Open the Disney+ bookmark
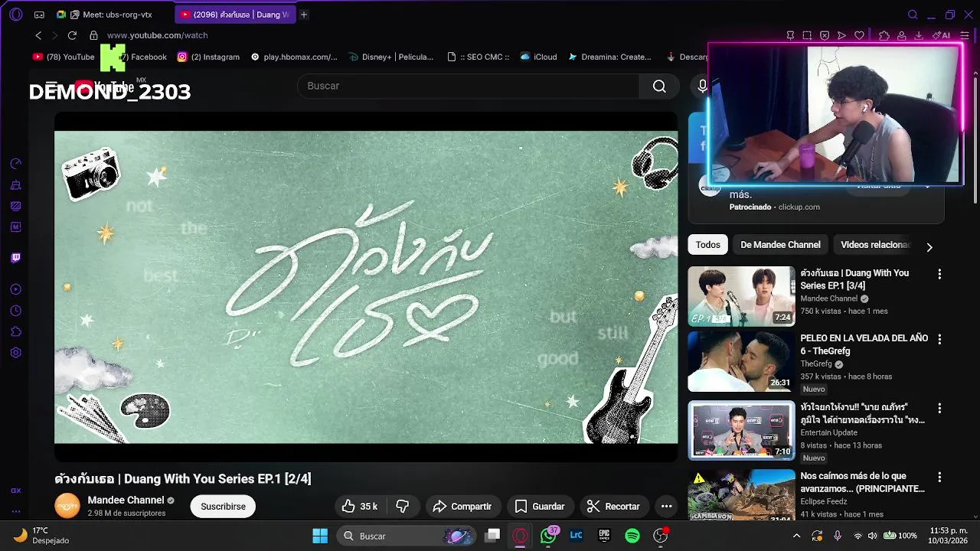Viewport: 980px width, 551px height. click(x=390, y=57)
